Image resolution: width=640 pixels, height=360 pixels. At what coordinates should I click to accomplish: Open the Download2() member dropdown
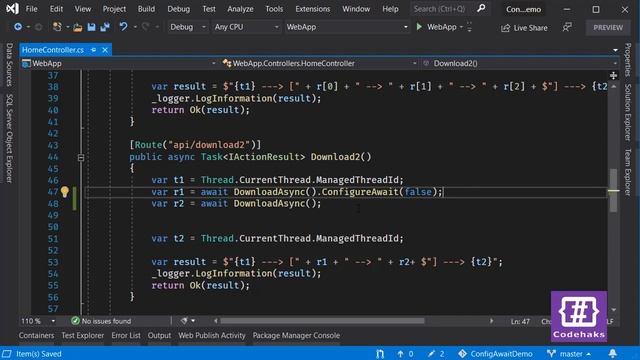click(520, 63)
